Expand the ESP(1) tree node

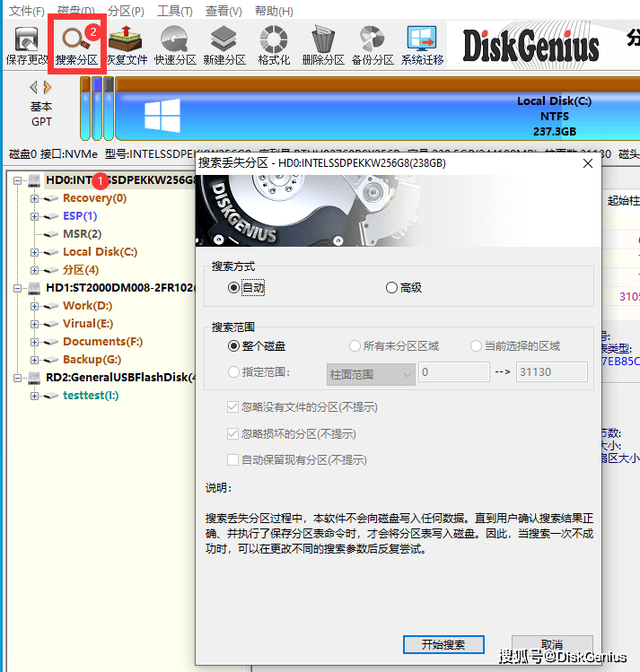click(34, 216)
